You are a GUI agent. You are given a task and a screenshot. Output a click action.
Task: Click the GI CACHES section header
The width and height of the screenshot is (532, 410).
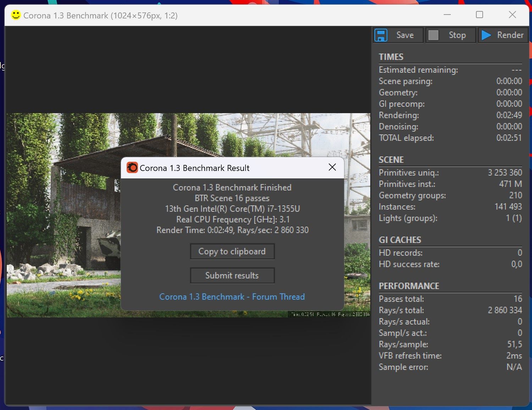coord(400,240)
